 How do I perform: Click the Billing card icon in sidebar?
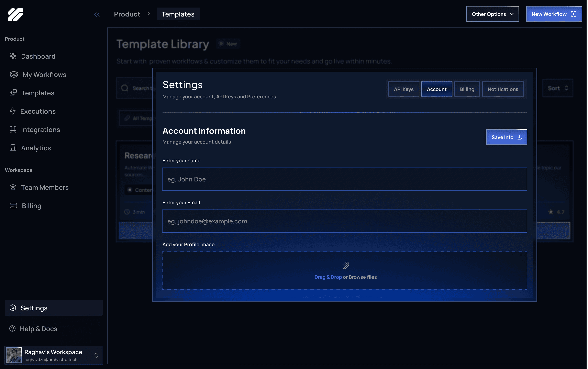(x=13, y=205)
